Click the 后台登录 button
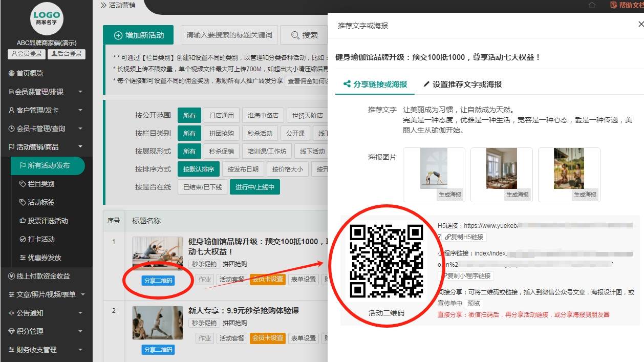This screenshot has width=644, height=362. click(66, 54)
